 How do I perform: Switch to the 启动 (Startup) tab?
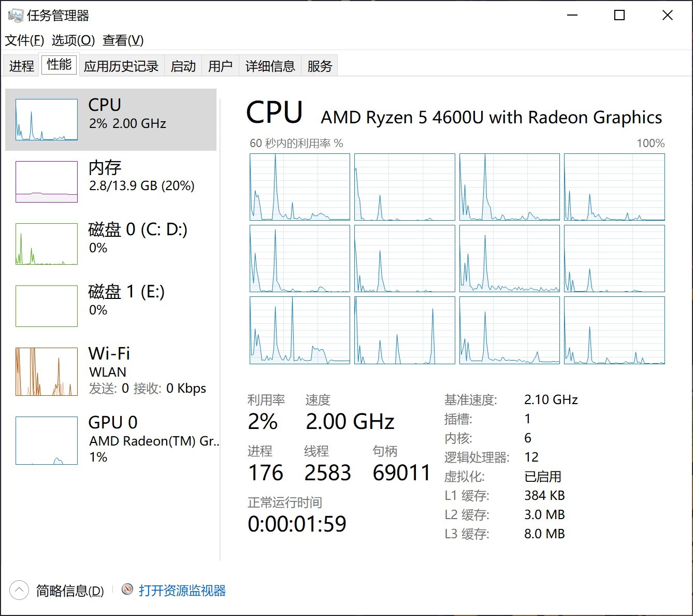(183, 66)
